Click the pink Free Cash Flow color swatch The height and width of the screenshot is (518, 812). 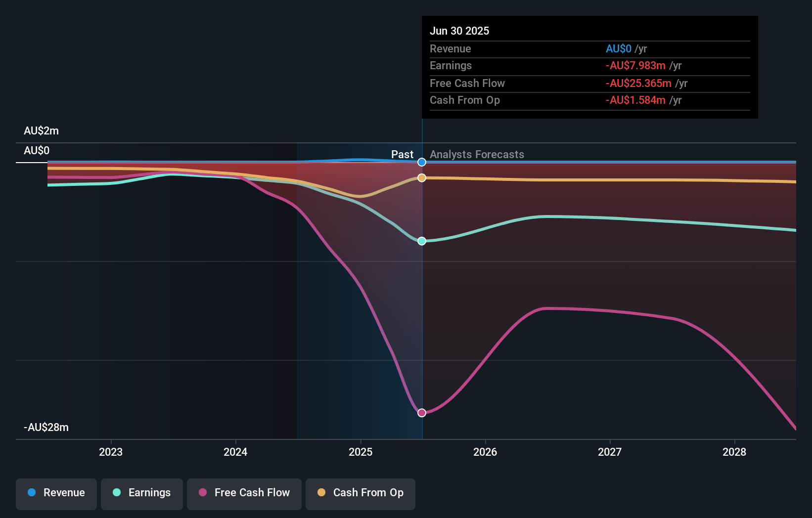point(203,492)
